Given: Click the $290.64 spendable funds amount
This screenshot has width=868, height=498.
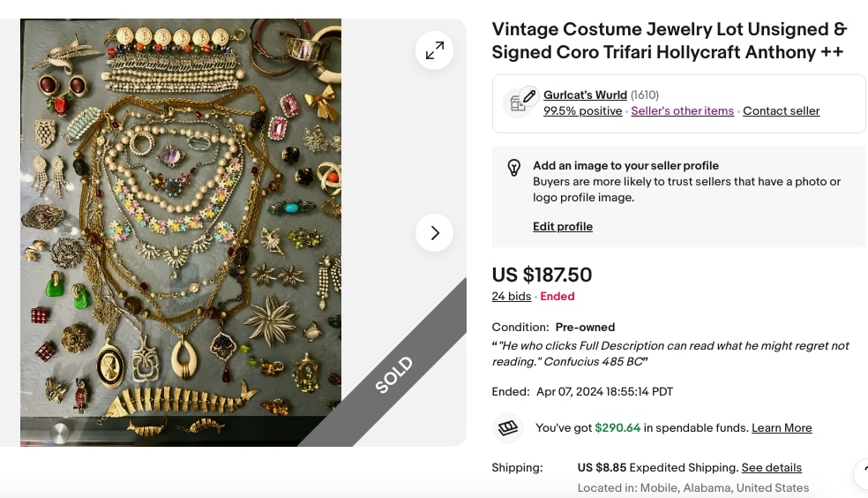Looking at the screenshot, I should tap(617, 427).
